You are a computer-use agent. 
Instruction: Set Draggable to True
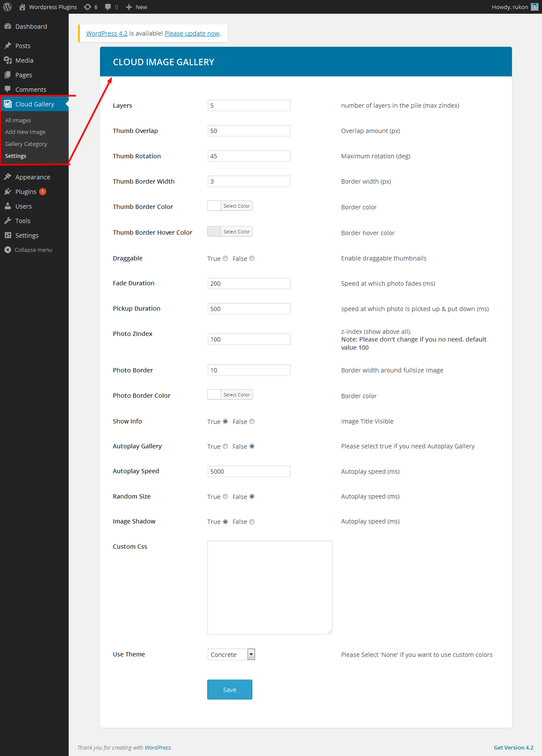point(225,258)
